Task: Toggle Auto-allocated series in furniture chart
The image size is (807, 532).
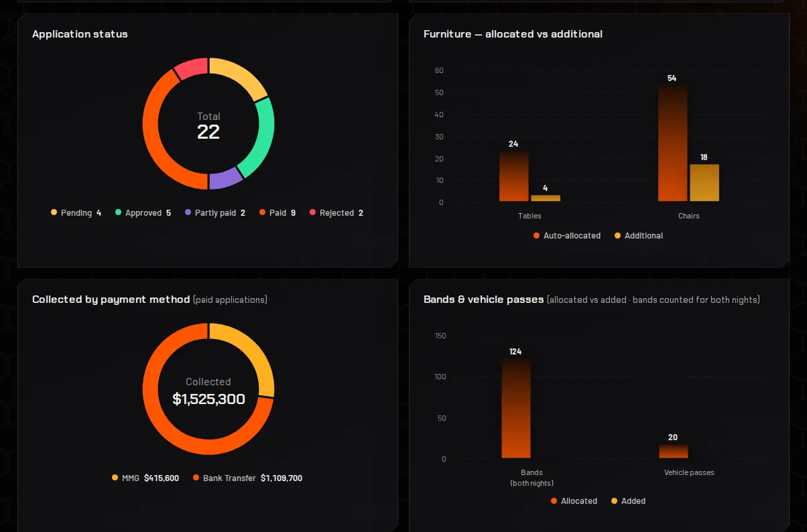Action: [567, 236]
